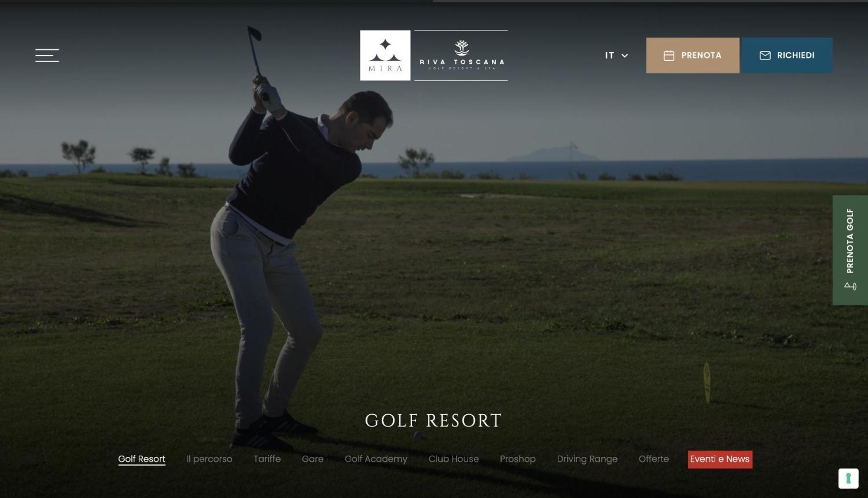
Task: Click the MIRA logo
Action: 385,55
